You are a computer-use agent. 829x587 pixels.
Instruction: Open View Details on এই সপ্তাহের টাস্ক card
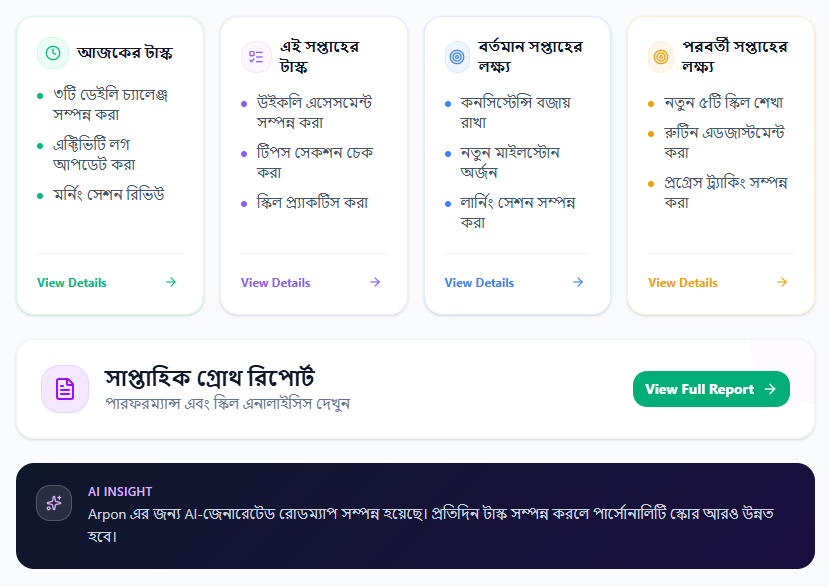click(275, 283)
